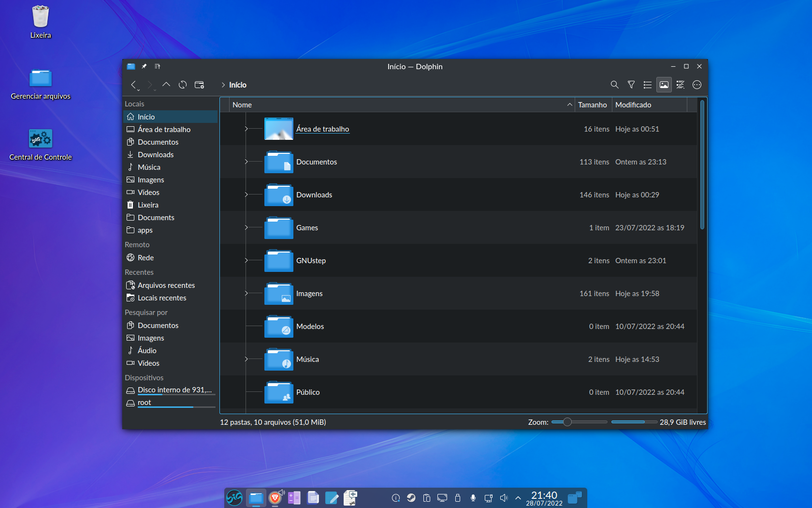812x508 pixels.
Task: Open the Brave browser from the taskbar
Action: click(275, 497)
